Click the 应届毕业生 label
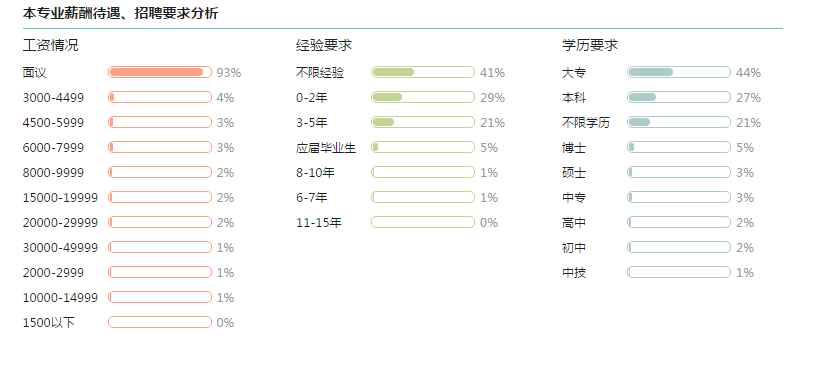Image resolution: width=817 pixels, height=367 pixels. click(x=326, y=148)
